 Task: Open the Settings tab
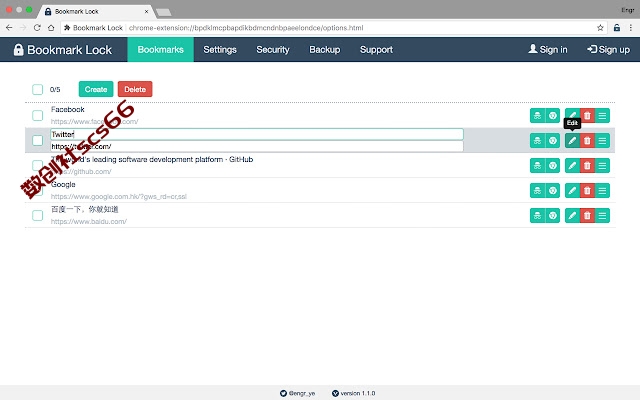click(220, 49)
